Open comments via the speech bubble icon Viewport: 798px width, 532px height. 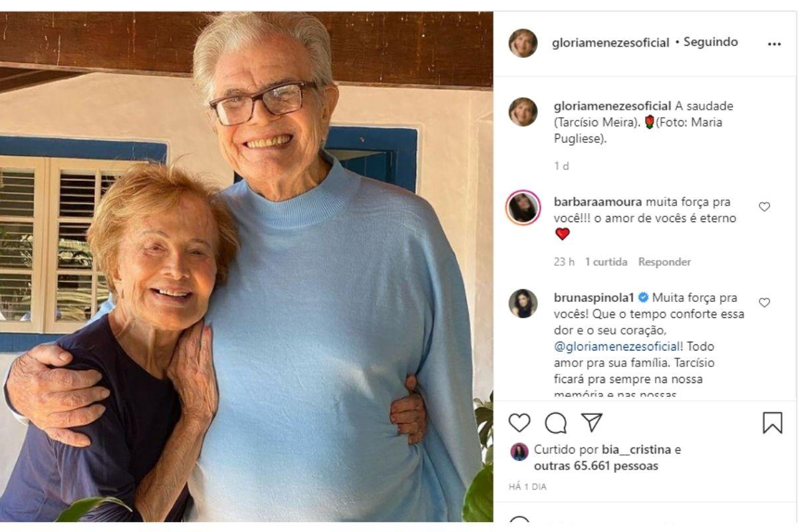pyautogui.click(x=555, y=423)
